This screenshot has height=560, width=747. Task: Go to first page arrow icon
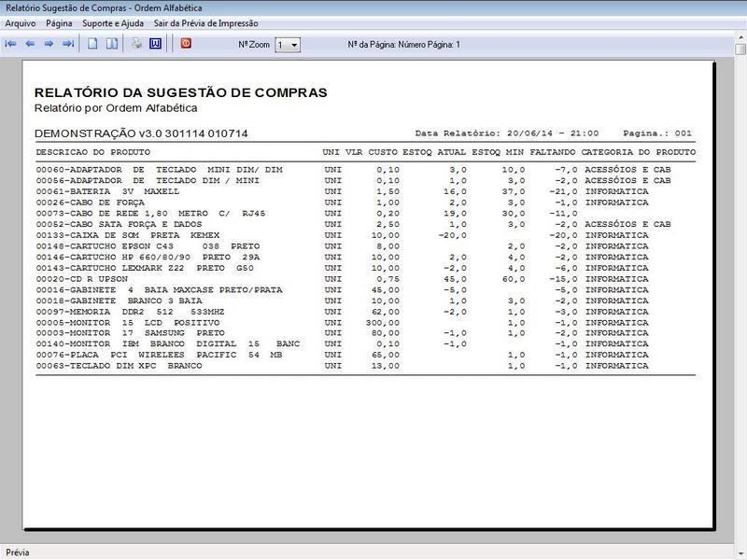(x=10, y=44)
